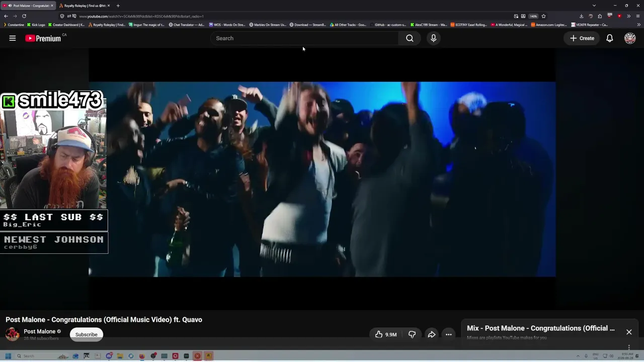
Task: Open the list all tabs dropdown
Action: [594, 6]
